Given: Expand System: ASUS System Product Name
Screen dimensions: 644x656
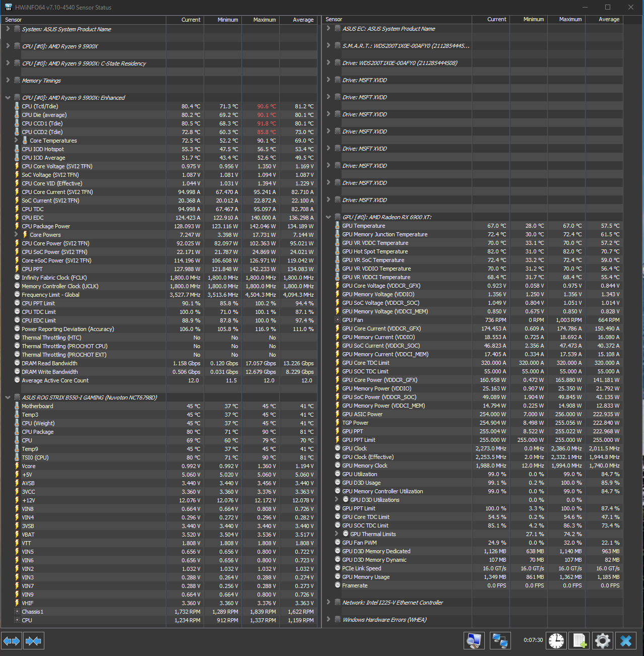Looking at the screenshot, I should tap(8, 29).
